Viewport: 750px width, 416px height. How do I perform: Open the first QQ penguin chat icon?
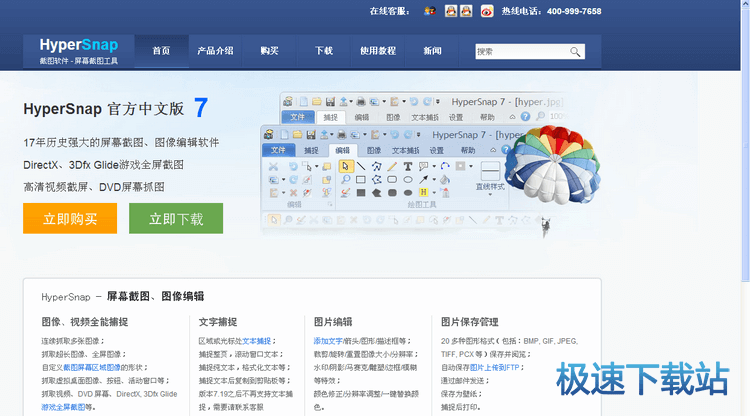[451, 11]
